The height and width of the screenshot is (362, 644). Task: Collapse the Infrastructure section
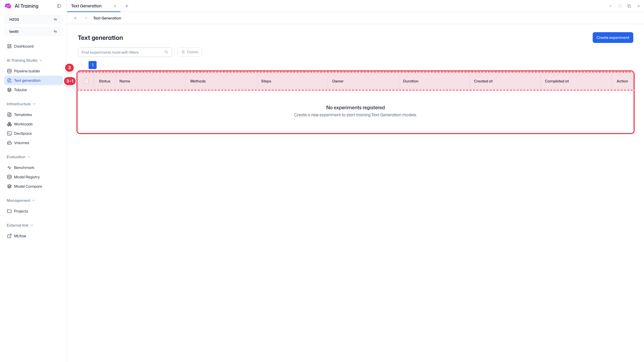tap(21, 104)
